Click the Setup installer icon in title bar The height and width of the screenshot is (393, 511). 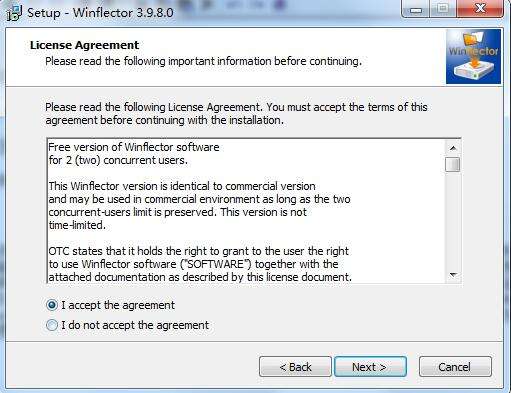click(x=14, y=13)
